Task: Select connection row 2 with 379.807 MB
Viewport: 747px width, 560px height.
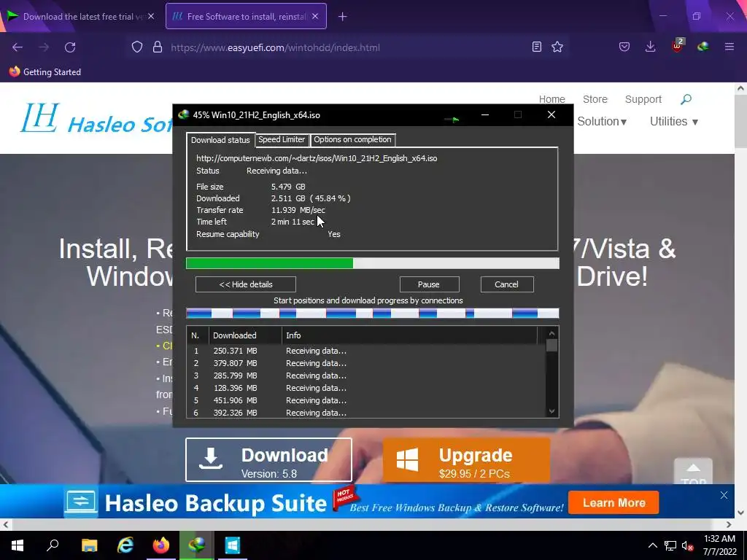Action: click(x=366, y=363)
